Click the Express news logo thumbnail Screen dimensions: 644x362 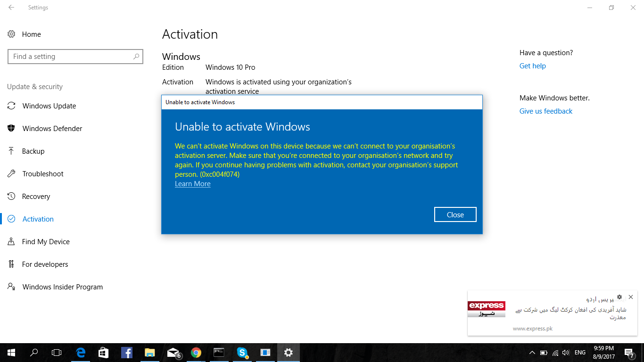pos(487,309)
